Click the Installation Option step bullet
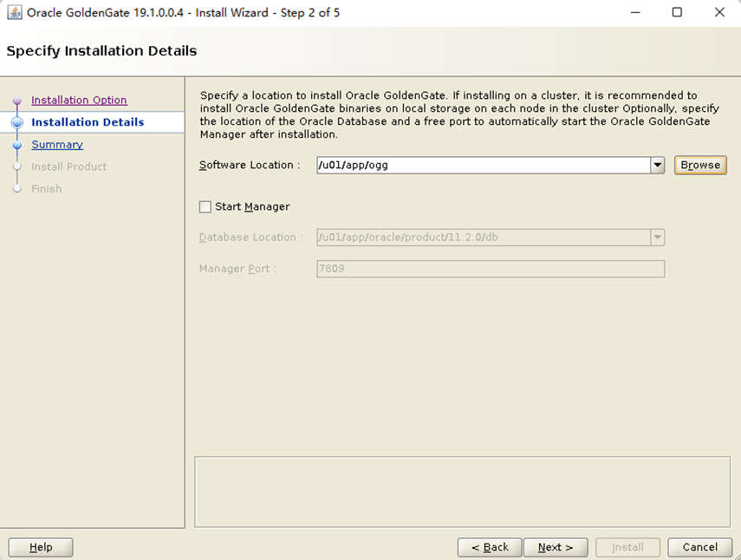Screen dimensions: 741x560 17,101
